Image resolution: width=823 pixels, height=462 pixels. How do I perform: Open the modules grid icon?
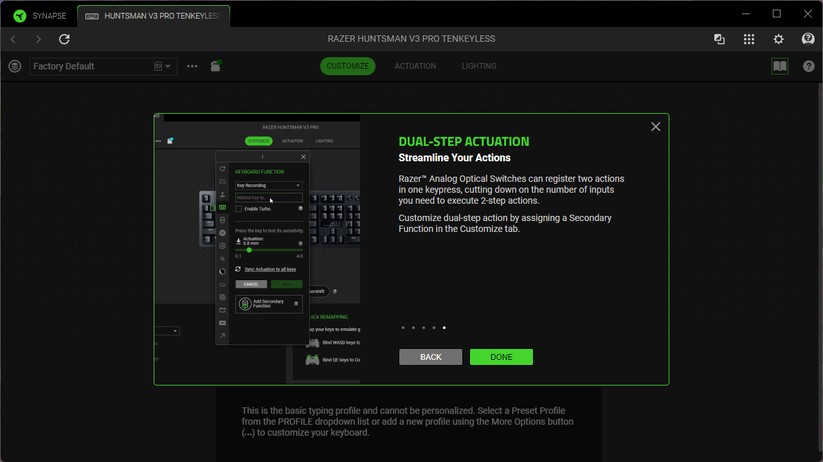coord(749,39)
